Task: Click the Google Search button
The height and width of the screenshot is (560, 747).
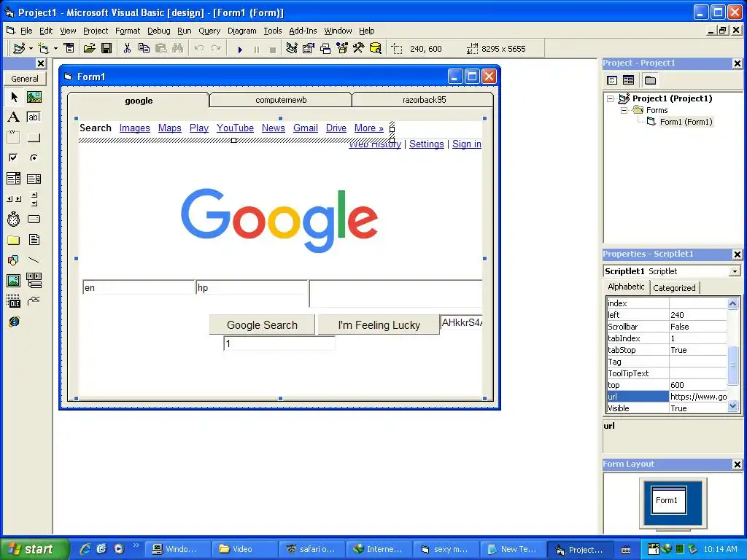Action: (262, 324)
